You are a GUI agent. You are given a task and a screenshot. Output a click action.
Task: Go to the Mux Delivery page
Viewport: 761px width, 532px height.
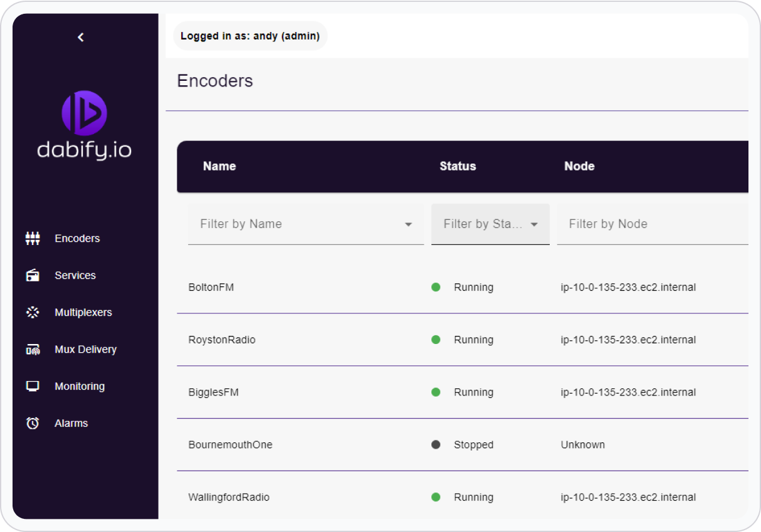[85, 349]
